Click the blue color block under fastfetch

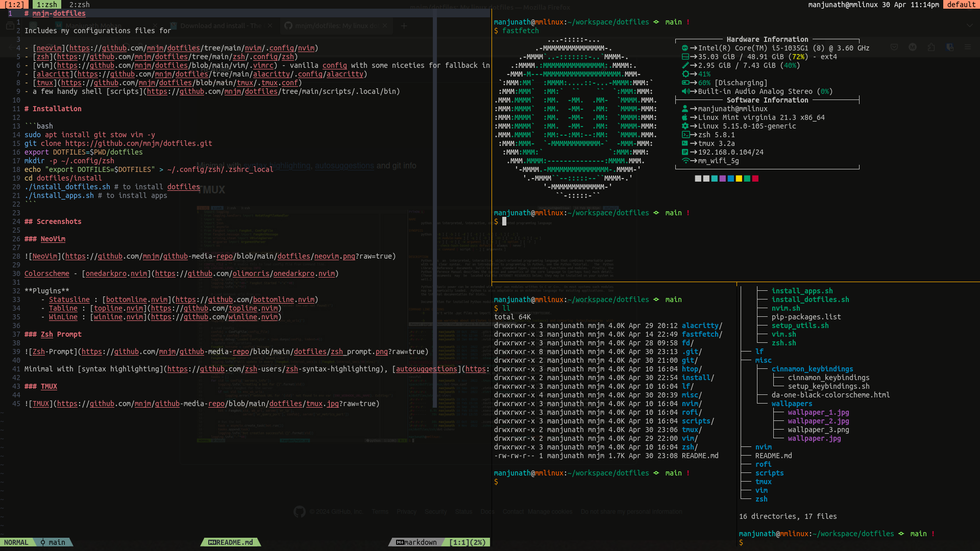731,179
